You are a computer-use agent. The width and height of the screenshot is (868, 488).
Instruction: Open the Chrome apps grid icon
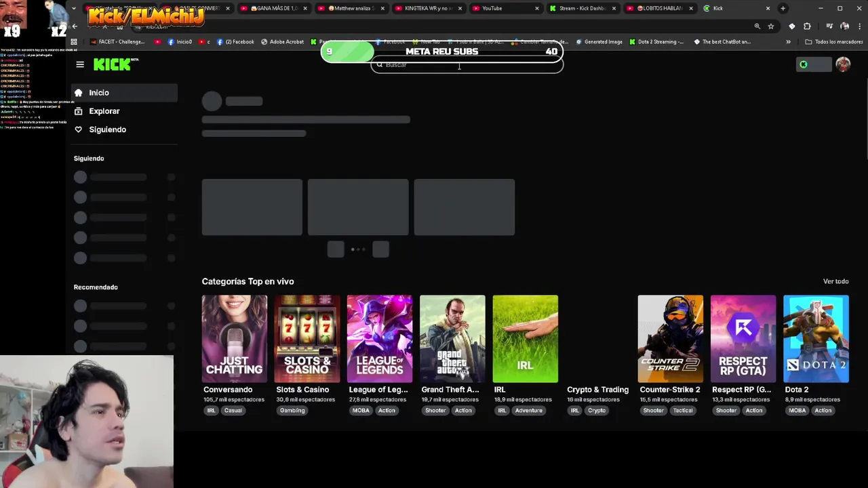[74, 41]
